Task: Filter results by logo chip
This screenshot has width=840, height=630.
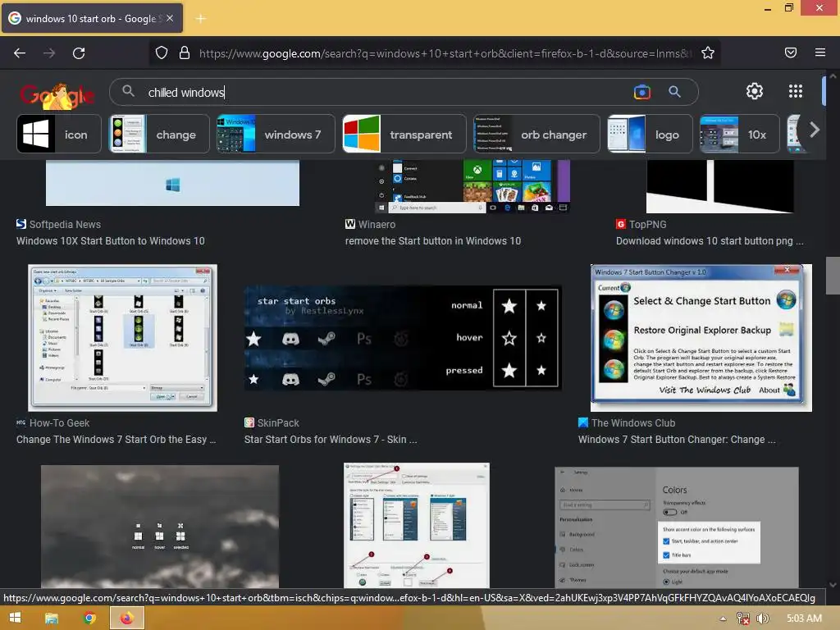Action: [x=650, y=134]
